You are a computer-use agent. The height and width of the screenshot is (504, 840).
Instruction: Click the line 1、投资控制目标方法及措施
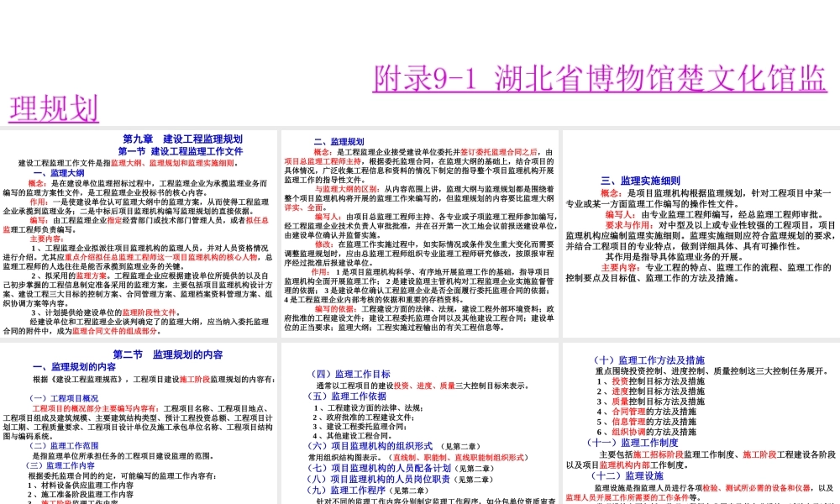click(x=651, y=381)
